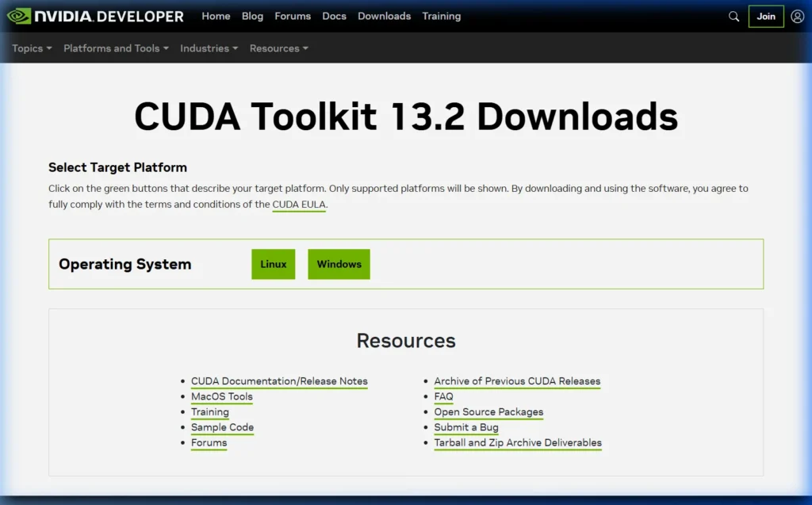Open the search icon

(x=733, y=16)
